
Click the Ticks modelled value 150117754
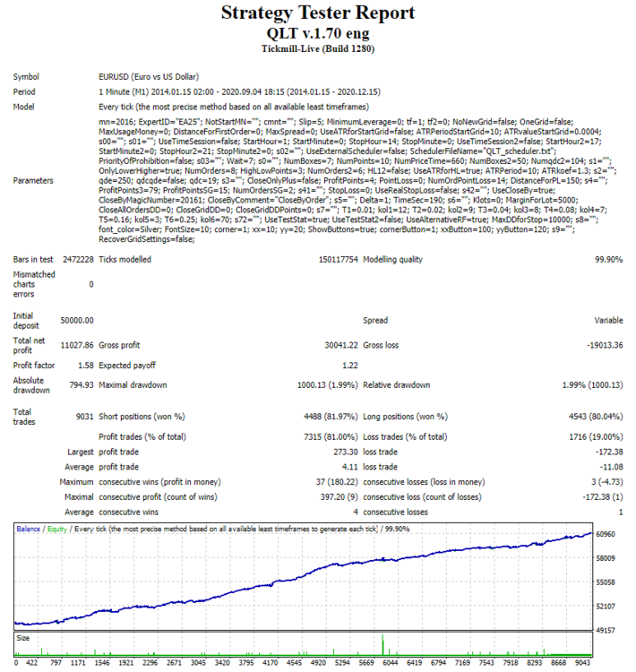(338, 259)
